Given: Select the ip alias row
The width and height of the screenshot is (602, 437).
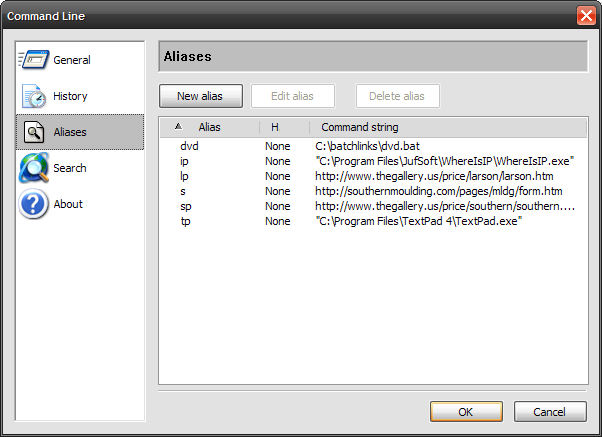Looking at the screenshot, I should pyautogui.click(x=184, y=161).
